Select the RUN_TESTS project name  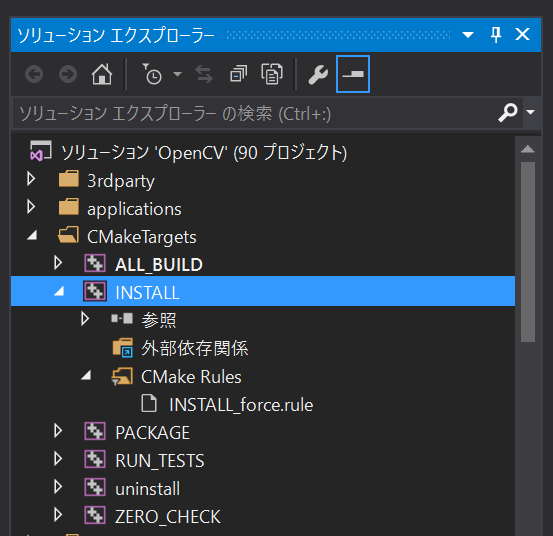pos(160,461)
